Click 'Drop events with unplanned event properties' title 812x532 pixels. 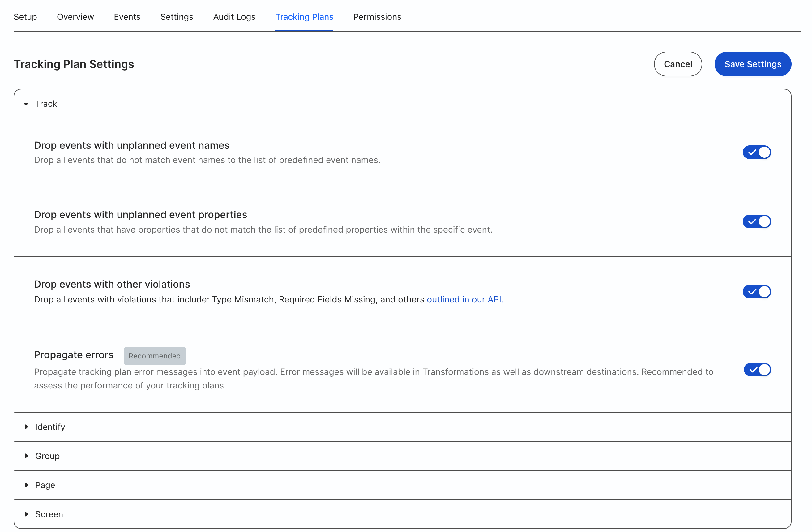[x=141, y=215]
